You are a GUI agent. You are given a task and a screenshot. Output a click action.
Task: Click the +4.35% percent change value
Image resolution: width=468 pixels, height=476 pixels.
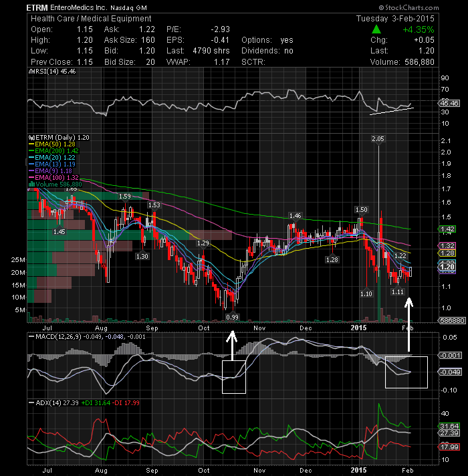click(x=419, y=29)
